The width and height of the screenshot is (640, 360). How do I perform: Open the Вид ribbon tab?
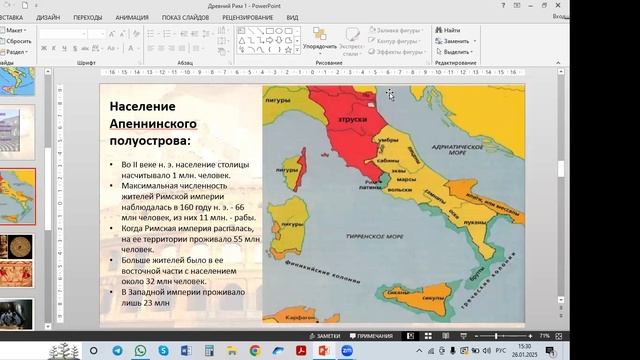292,18
